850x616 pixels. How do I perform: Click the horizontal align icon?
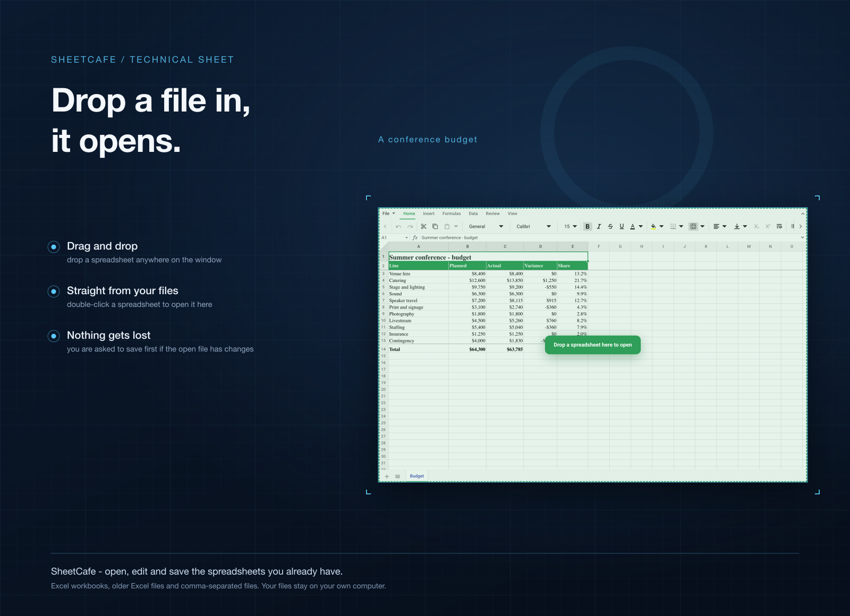click(716, 227)
